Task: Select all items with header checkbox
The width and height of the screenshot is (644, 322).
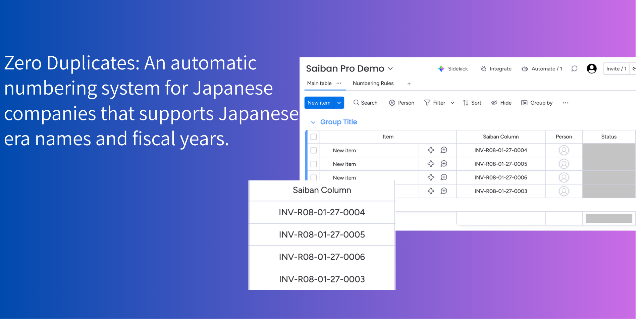Action: click(314, 137)
